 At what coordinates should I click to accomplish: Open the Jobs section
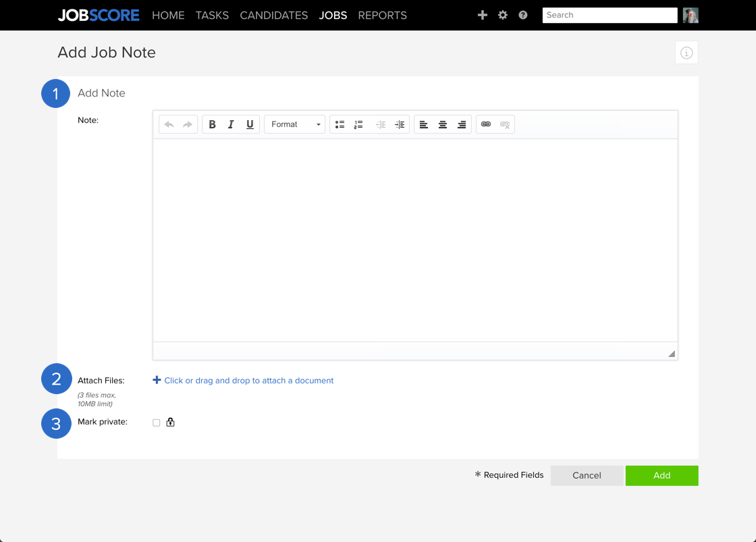(333, 16)
